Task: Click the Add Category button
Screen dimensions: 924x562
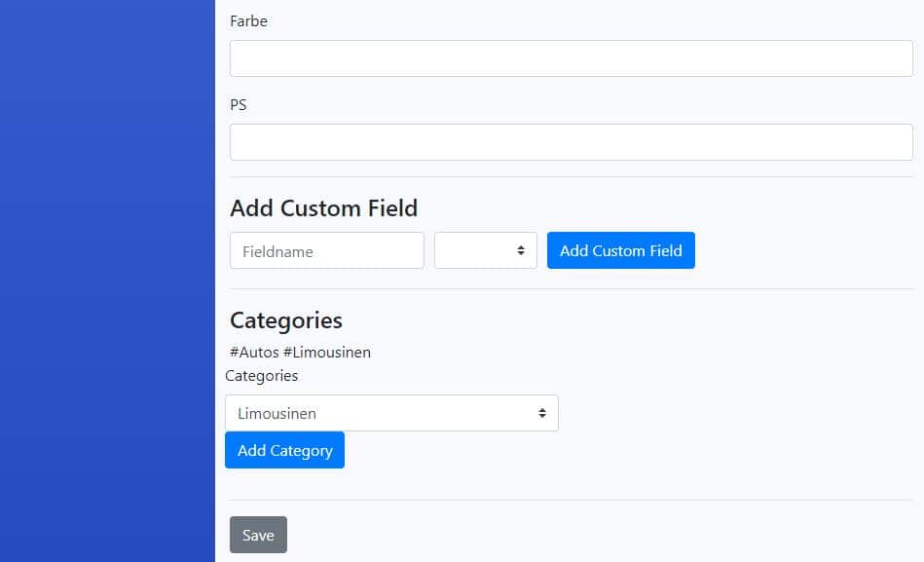Action: click(x=284, y=451)
